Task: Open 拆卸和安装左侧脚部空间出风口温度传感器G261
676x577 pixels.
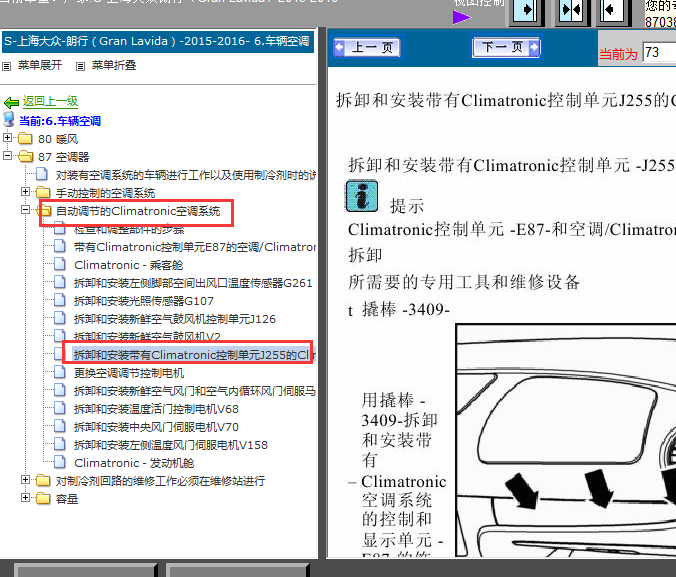Action: tap(193, 283)
